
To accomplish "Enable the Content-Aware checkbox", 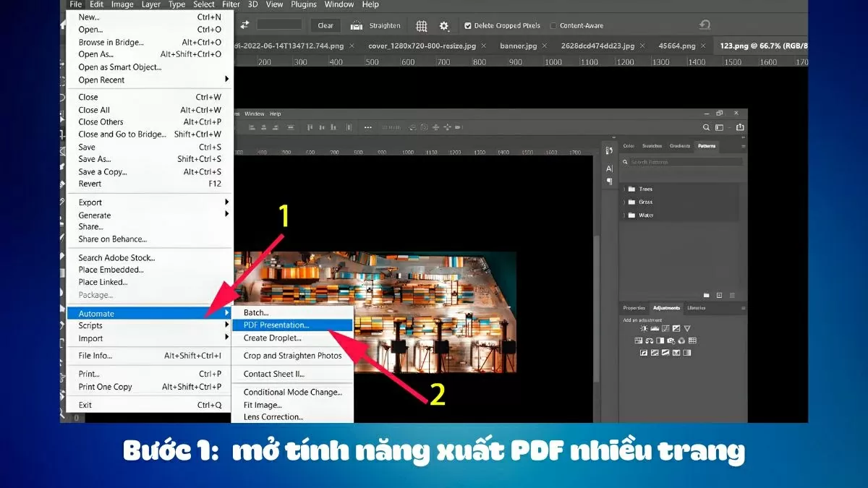I will pos(553,25).
